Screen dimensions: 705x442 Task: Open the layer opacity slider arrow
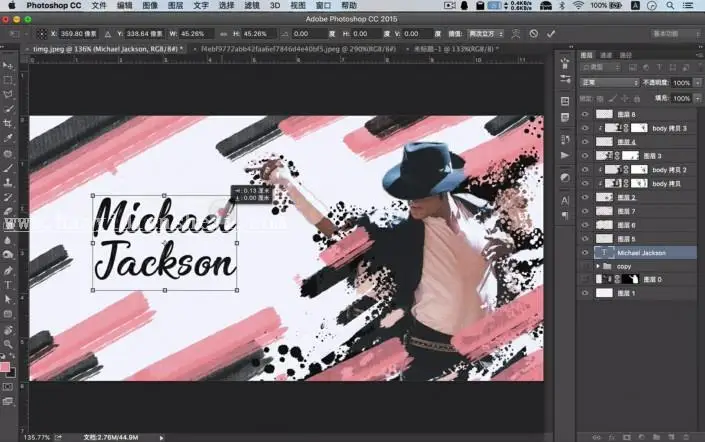pyautogui.click(x=697, y=83)
